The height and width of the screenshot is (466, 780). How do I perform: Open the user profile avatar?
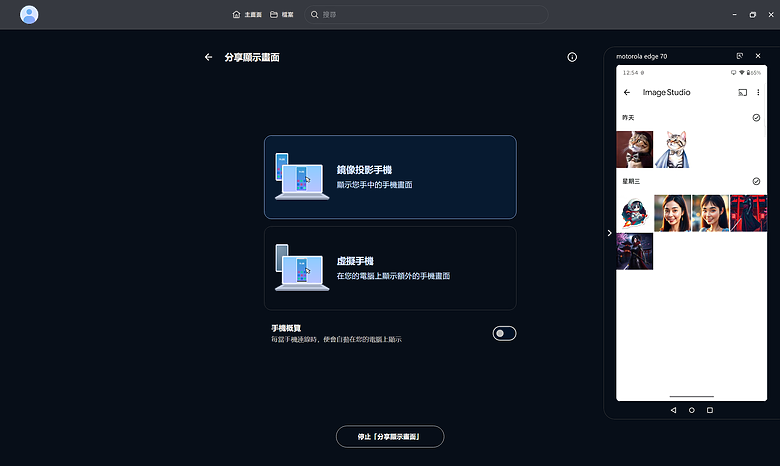click(x=29, y=14)
